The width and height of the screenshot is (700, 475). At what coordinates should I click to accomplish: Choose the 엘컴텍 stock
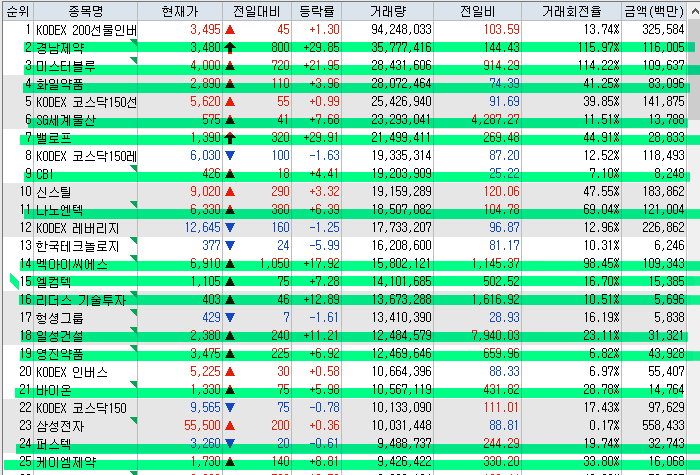click(x=54, y=282)
